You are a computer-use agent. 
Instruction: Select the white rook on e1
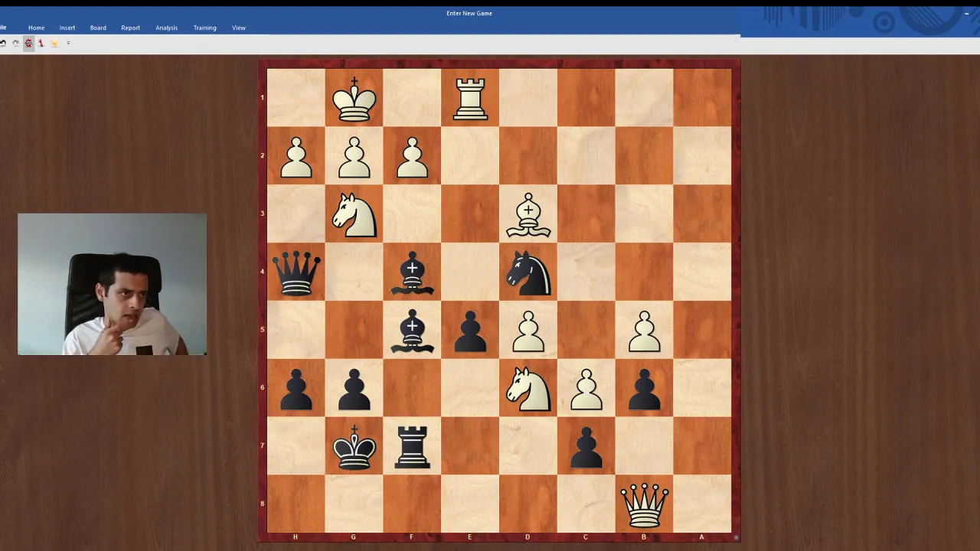tap(470, 99)
